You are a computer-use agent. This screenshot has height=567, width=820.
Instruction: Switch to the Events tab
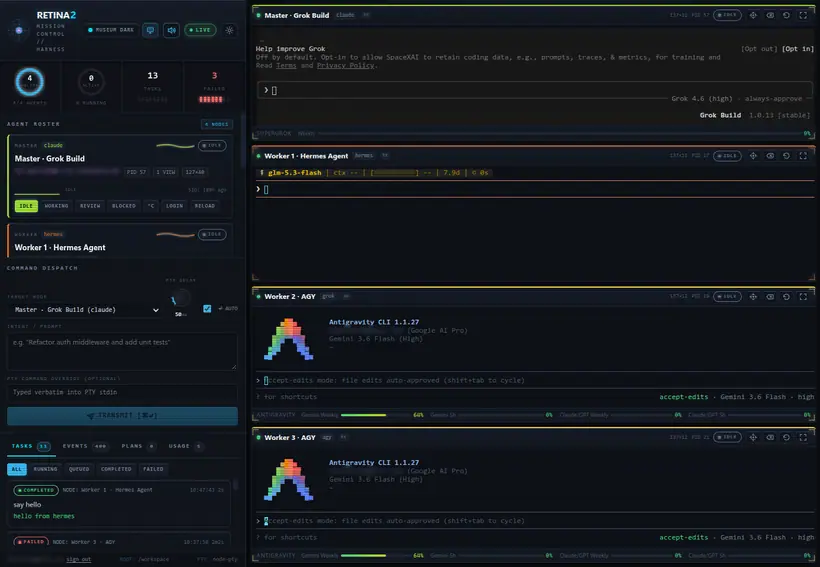click(x=85, y=446)
